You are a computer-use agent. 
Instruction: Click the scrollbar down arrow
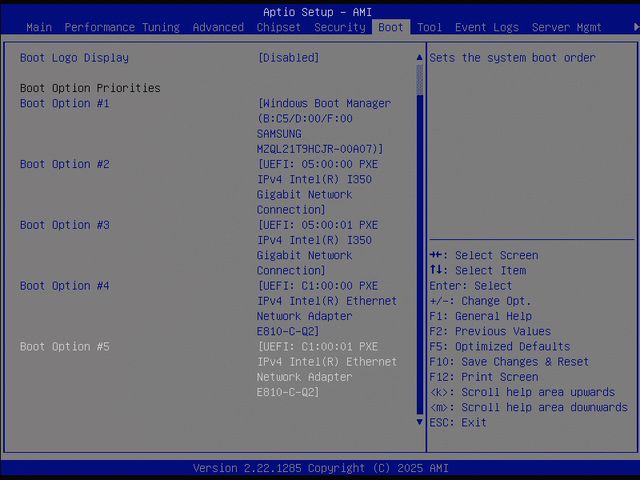tap(419, 422)
